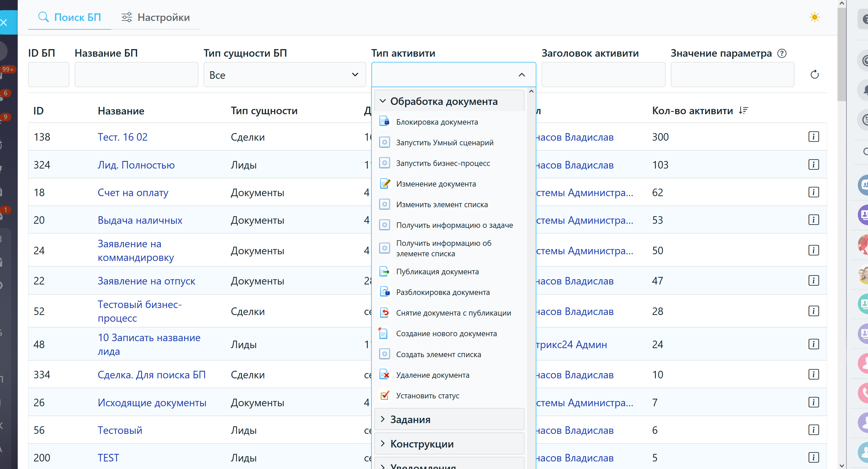Choose Установить статус in the list
868x469 pixels.
click(427, 395)
